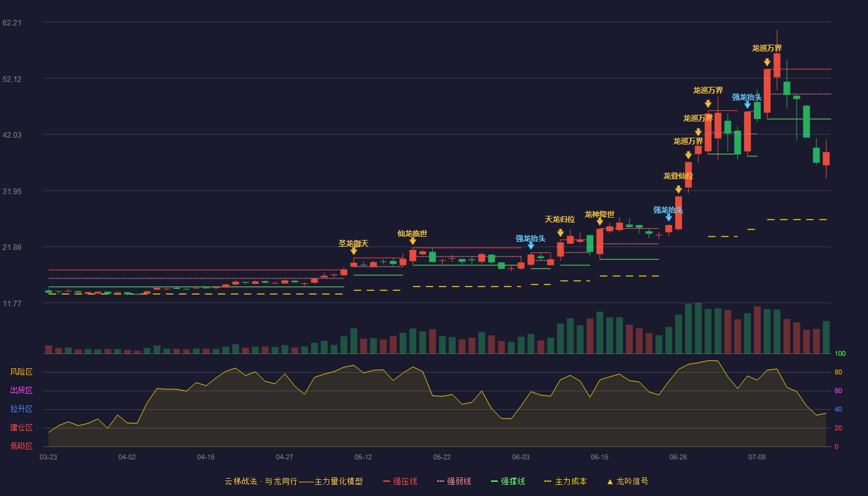Click the 建仓区 zone label
The height and width of the screenshot is (496, 868).
pyautogui.click(x=21, y=428)
